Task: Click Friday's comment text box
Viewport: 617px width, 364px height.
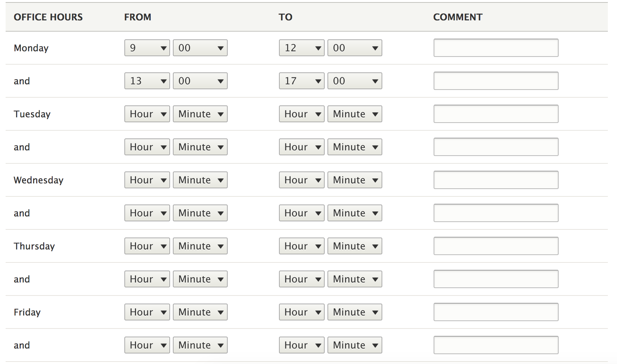Action: coord(496,312)
